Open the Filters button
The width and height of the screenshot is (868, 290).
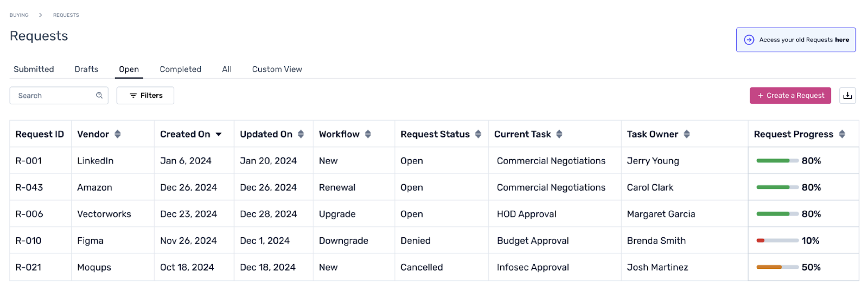coord(145,96)
